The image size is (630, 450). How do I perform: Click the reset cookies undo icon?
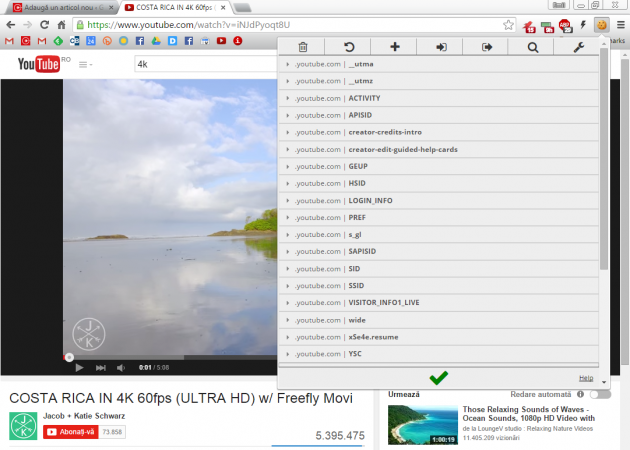tap(349, 47)
